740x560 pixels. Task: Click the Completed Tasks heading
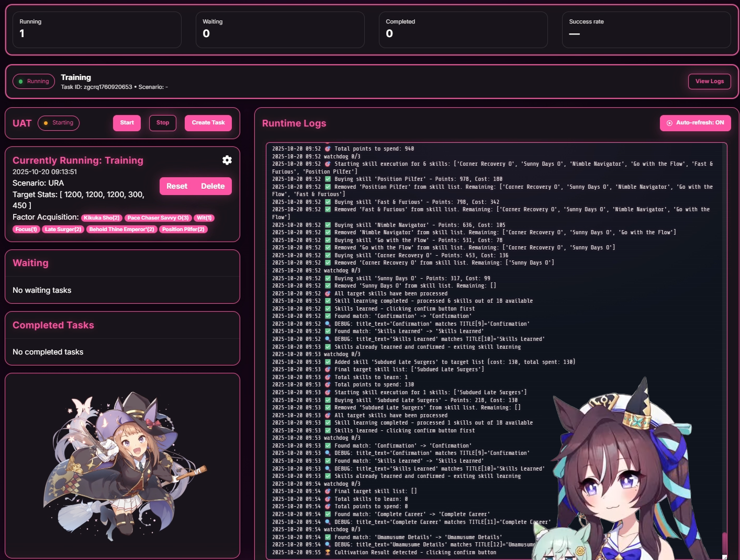[x=53, y=325]
